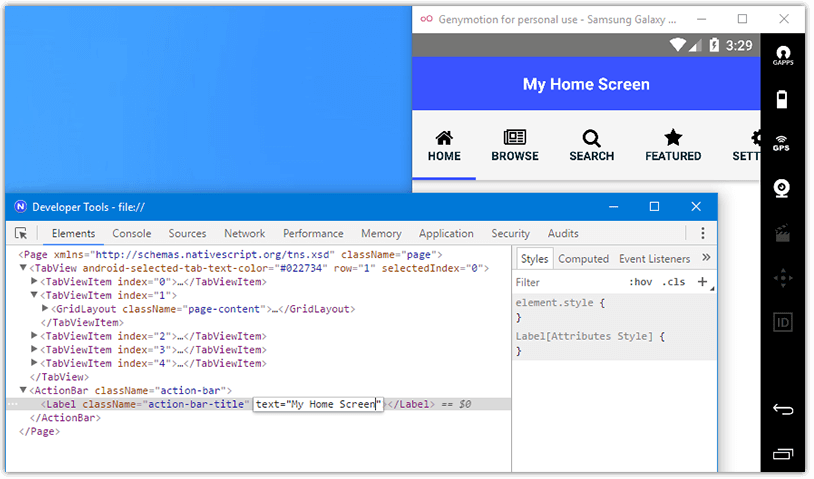Open the Security tab
Screen dimensions: 814x479
coord(510,234)
